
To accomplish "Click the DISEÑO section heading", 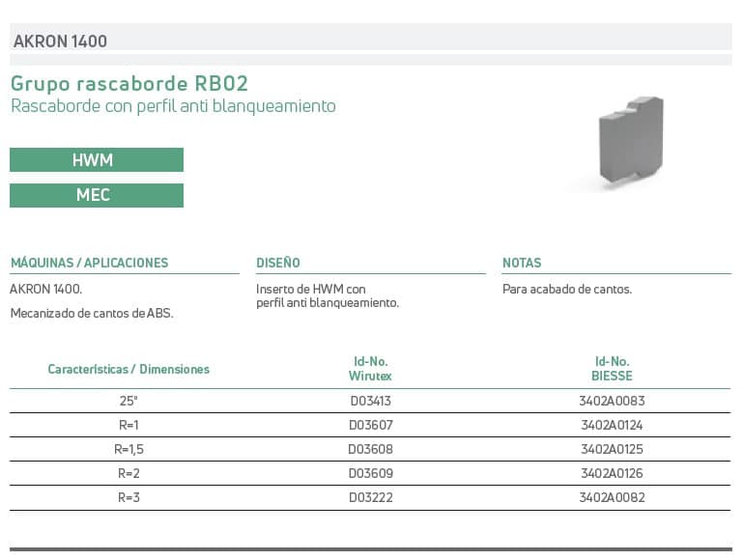I will point(278,263).
